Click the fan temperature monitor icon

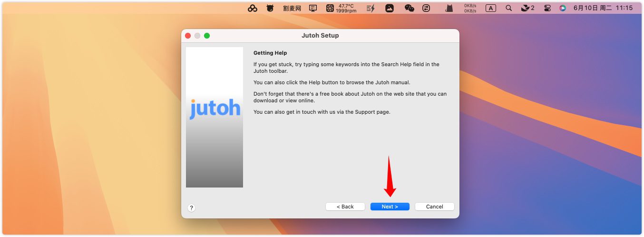pyautogui.click(x=330, y=8)
